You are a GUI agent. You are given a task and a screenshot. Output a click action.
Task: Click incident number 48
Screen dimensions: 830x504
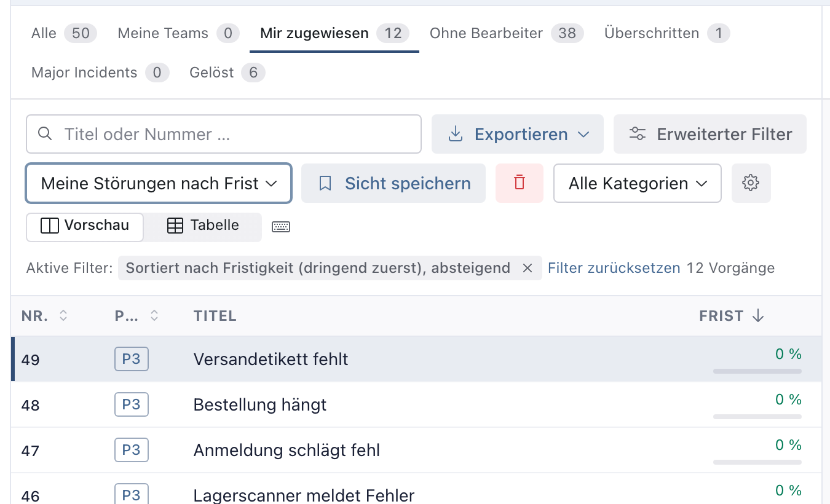point(30,405)
